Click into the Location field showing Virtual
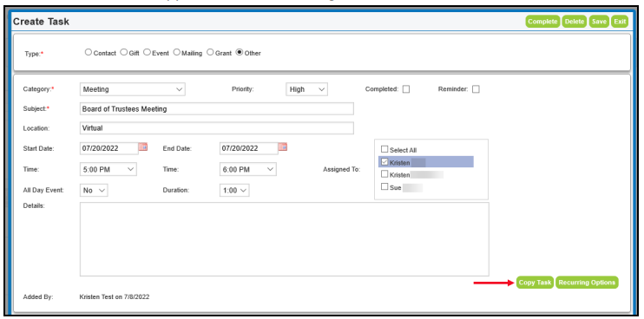The image size is (644, 319). (x=217, y=128)
